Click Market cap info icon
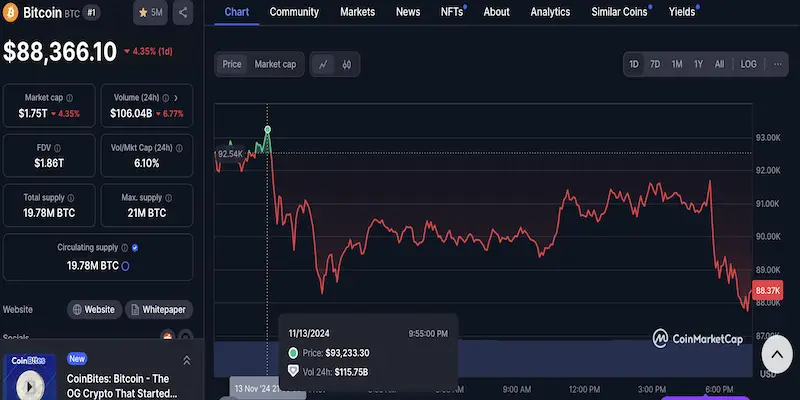Image resolution: width=800 pixels, height=400 pixels. (69, 97)
